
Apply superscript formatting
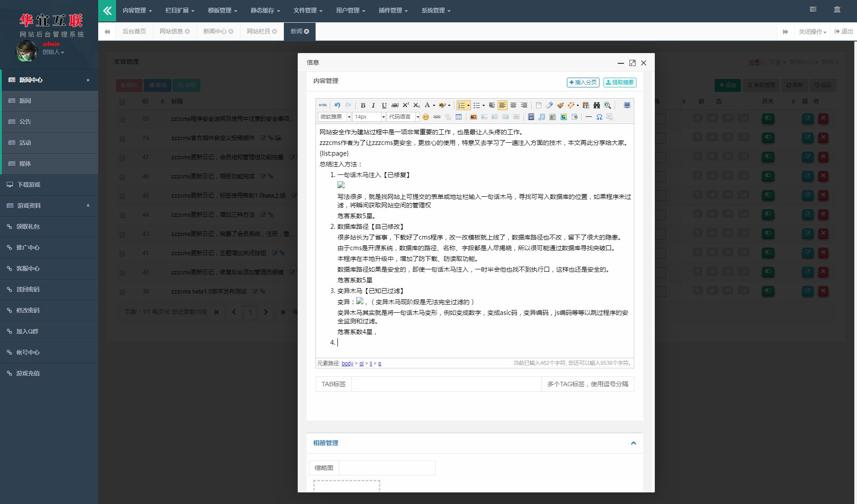click(406, 105)
